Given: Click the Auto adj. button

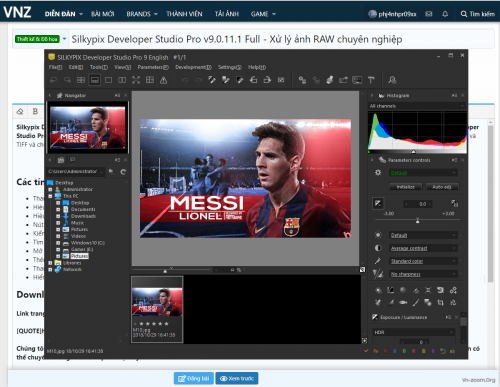Looking at the screenshot, I should (442, 187).
